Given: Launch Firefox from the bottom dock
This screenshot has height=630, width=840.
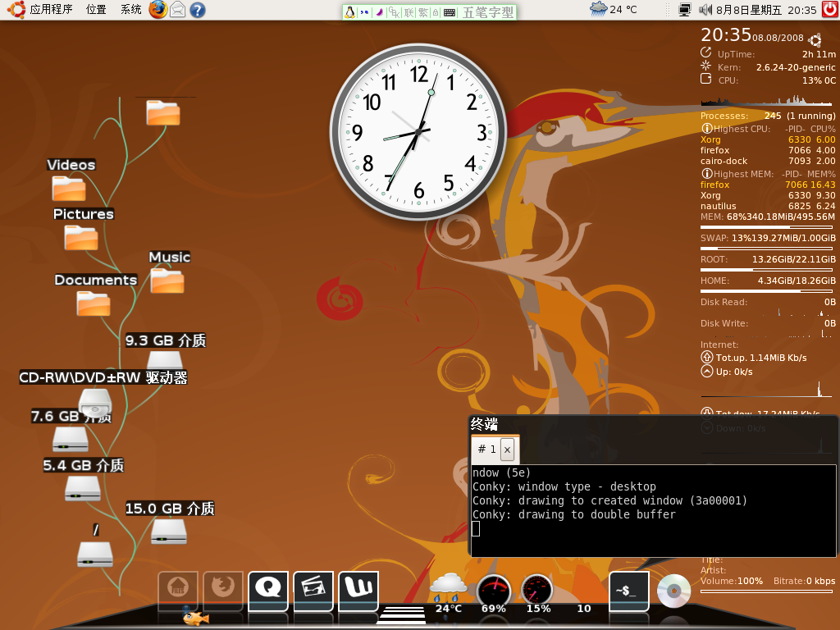Looking at the screenshot, I should (223, 590).
